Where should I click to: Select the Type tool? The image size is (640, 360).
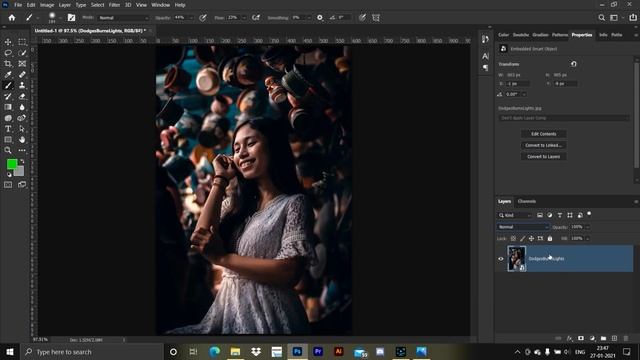pyautogui.click(x=8, y=129)
